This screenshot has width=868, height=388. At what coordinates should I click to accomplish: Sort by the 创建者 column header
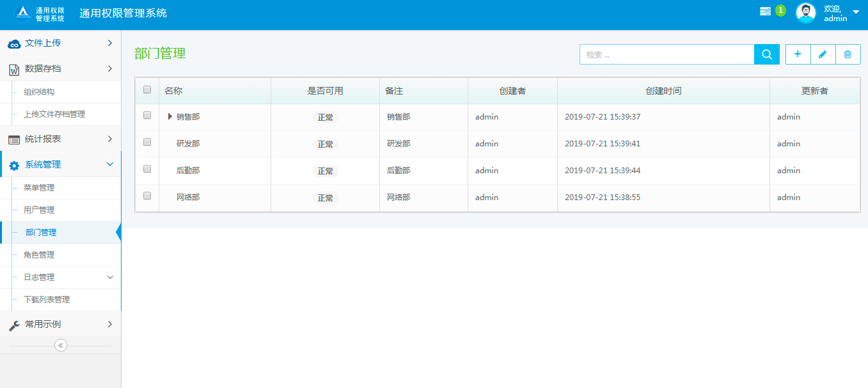tap(512, 91)
